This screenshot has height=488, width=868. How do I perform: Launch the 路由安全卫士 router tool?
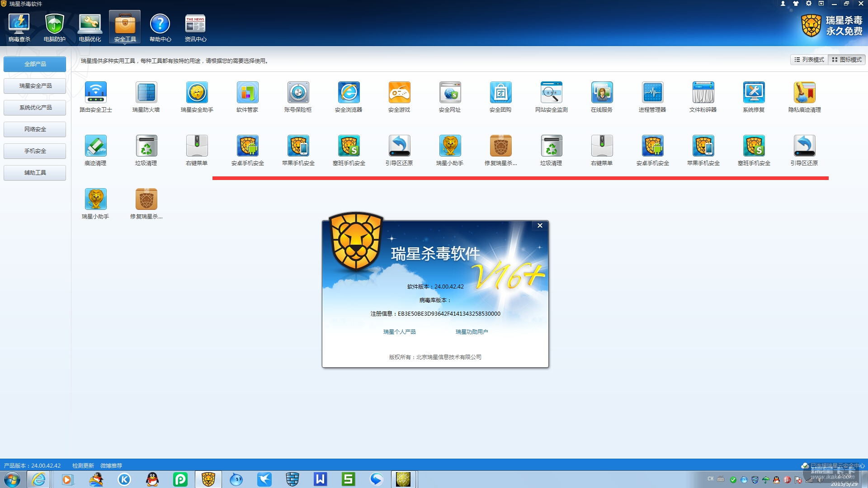click(x=96, y=97)
